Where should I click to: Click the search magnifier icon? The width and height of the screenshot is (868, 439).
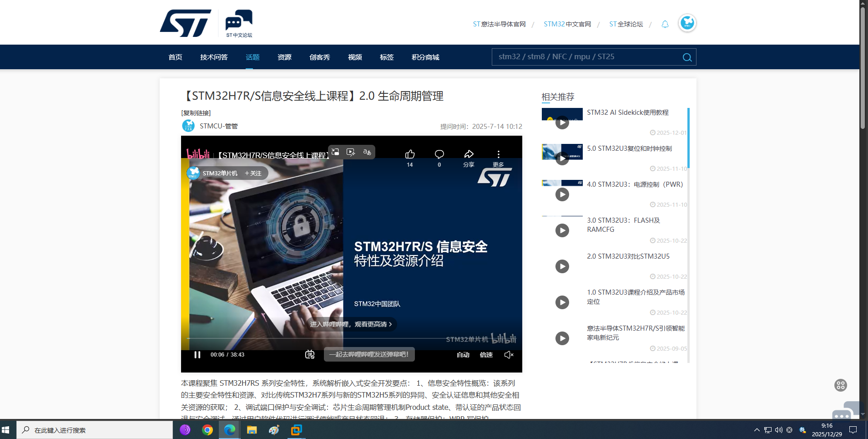tap(687, 57)
